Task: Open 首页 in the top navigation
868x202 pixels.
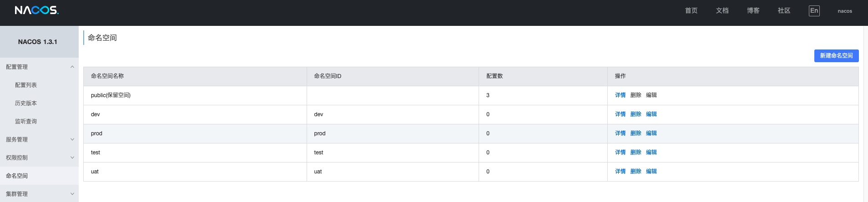Action: [x=691, y=11]
